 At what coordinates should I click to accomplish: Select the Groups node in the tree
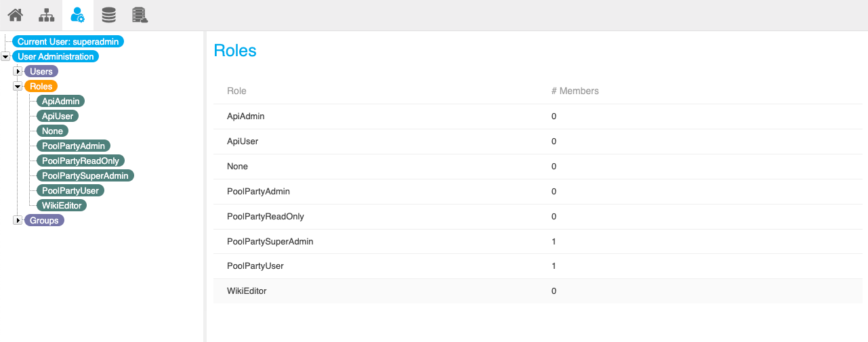(x=44, y=220)
